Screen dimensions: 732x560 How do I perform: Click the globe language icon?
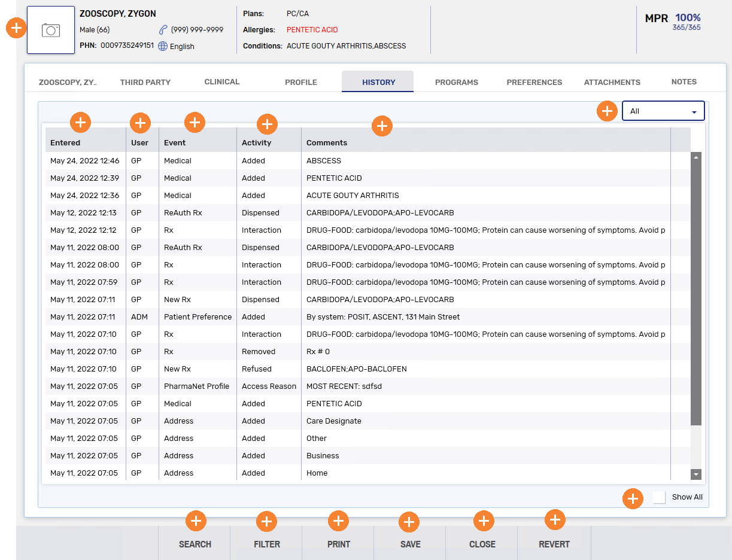[x=163, y=46]
